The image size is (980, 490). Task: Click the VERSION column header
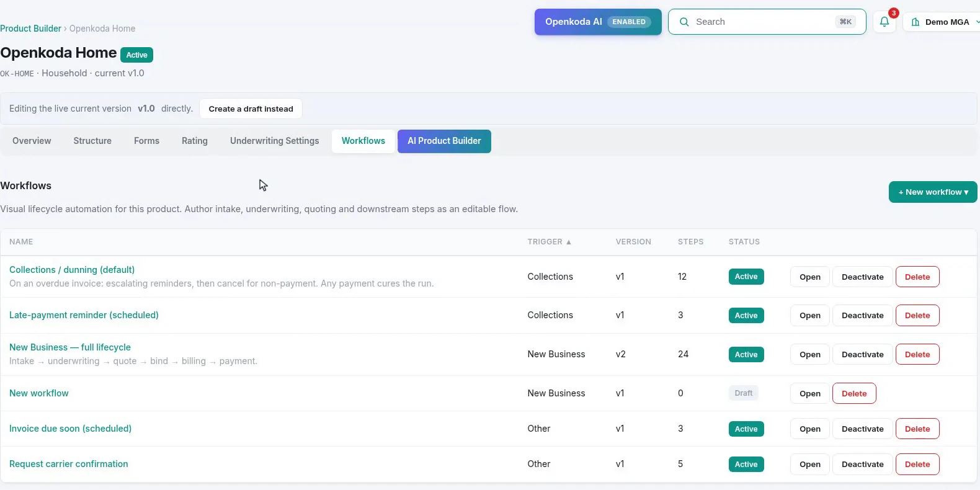(633, 242)
